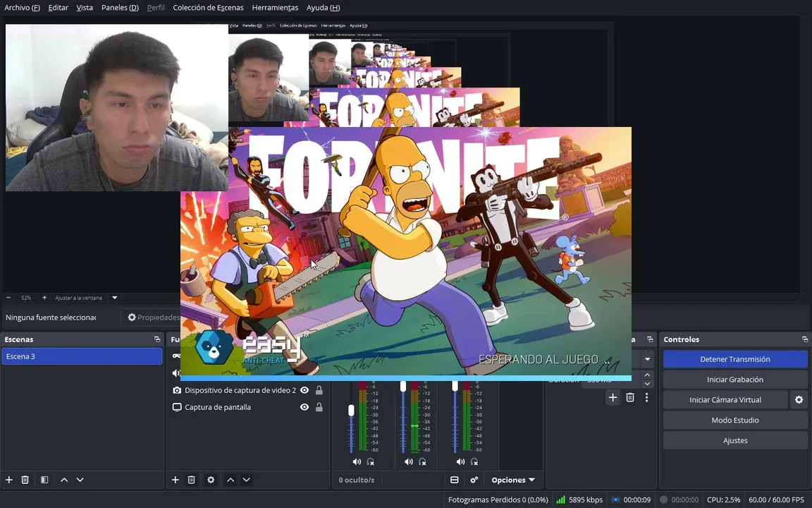Screen dimensions: 812x508
Task: Move source up in sources list
Action: coord(230,480)
